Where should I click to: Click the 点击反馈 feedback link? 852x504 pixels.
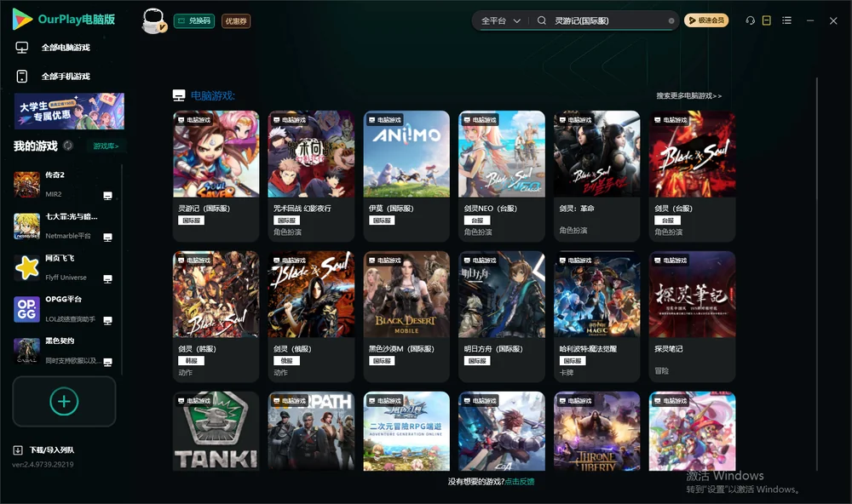pos(520,481)
